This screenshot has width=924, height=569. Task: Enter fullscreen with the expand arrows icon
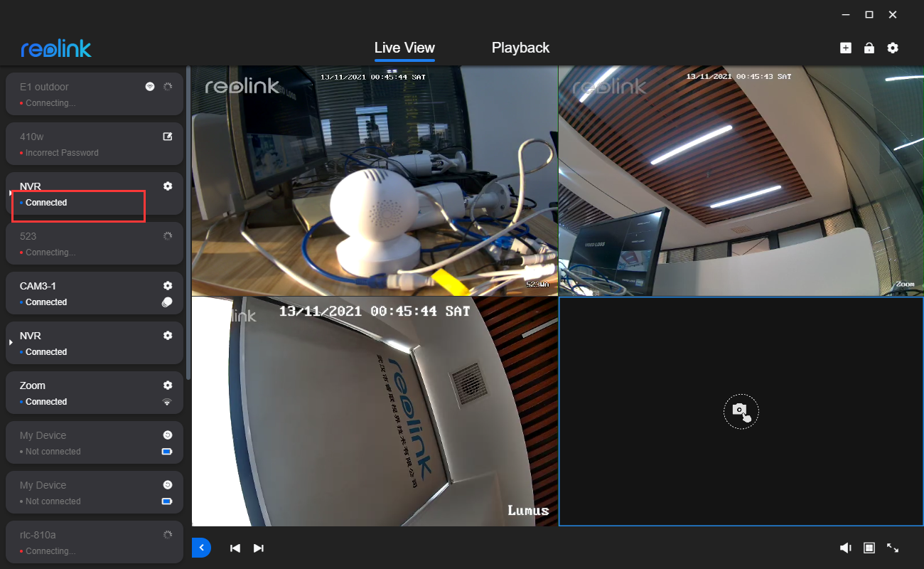[x=893, y=548]
